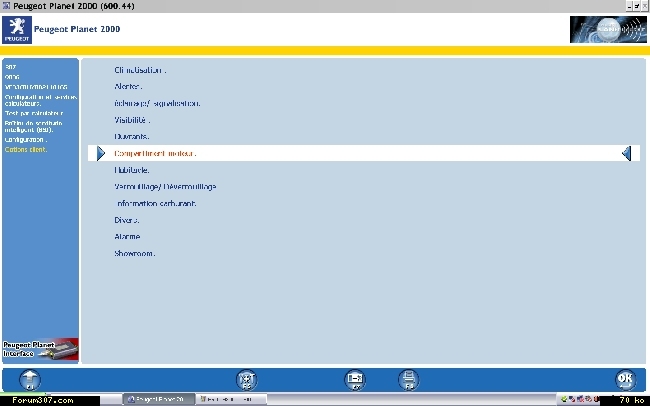Click the back arrow F1 button

pos(30,379)
